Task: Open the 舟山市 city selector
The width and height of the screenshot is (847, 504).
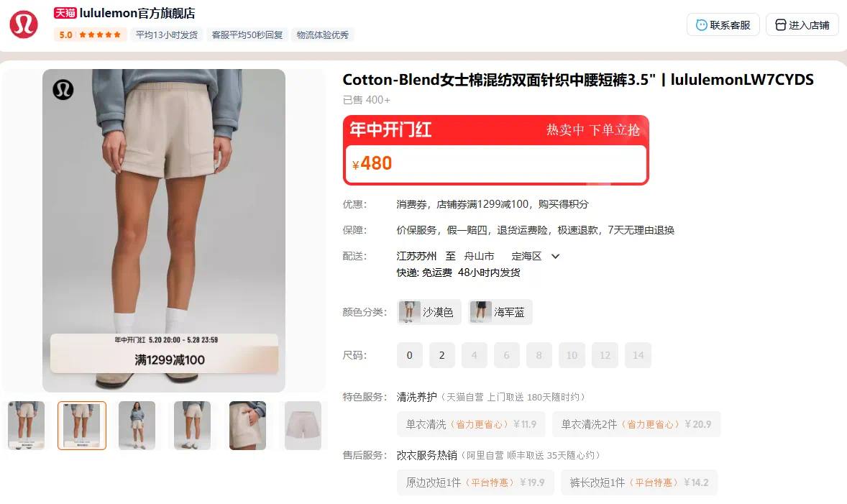Action: click(479, 256)
